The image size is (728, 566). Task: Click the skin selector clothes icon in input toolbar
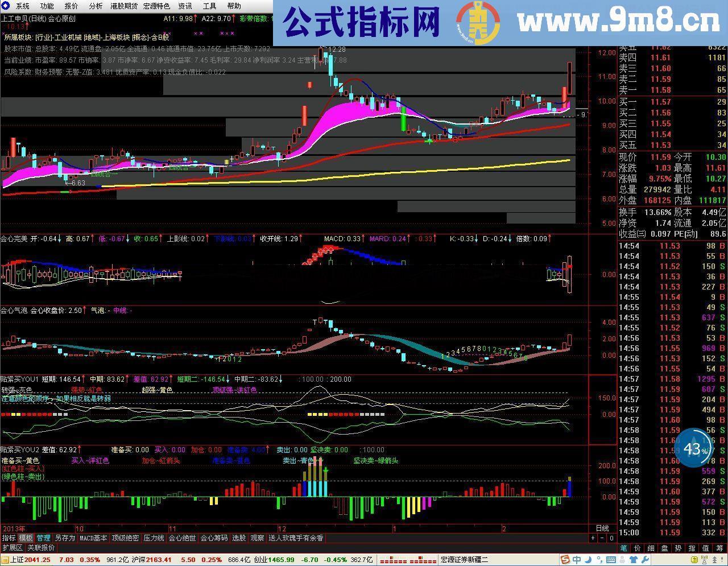click(632, 561)
